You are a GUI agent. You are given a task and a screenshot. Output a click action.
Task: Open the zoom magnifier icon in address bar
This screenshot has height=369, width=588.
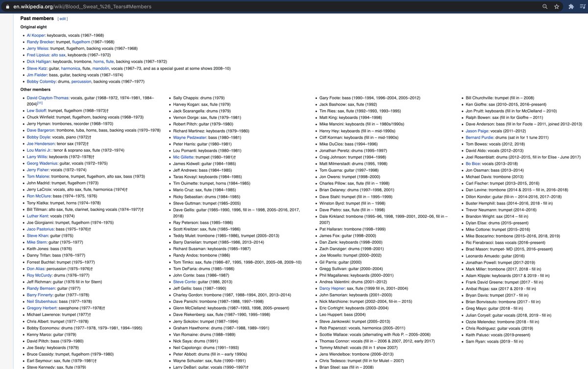545,7
